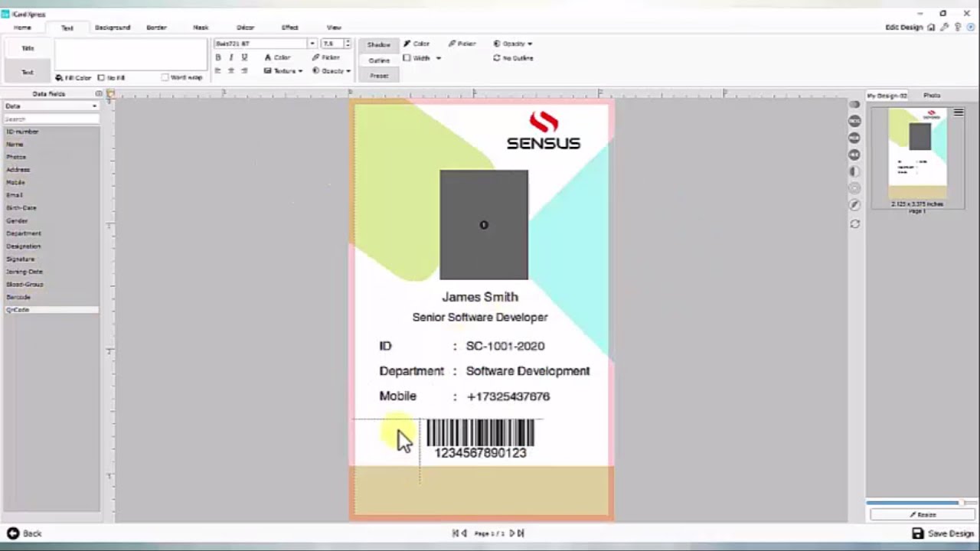Switch to the Home tab

point(22,28)
